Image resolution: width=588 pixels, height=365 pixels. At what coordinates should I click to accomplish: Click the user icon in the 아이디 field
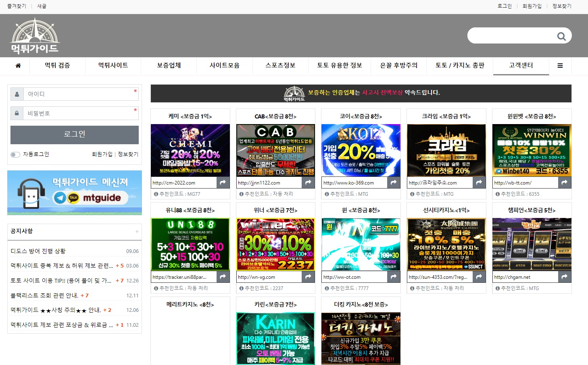click(17, 93)
